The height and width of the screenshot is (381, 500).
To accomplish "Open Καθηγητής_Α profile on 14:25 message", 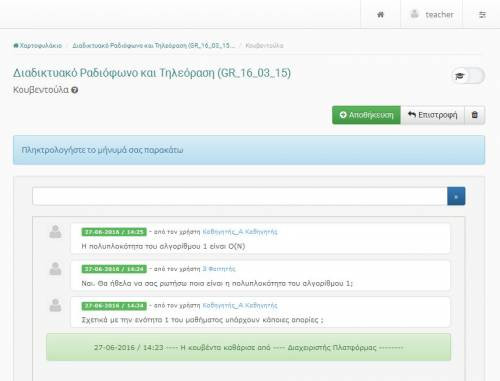I will tap(240, 232).
